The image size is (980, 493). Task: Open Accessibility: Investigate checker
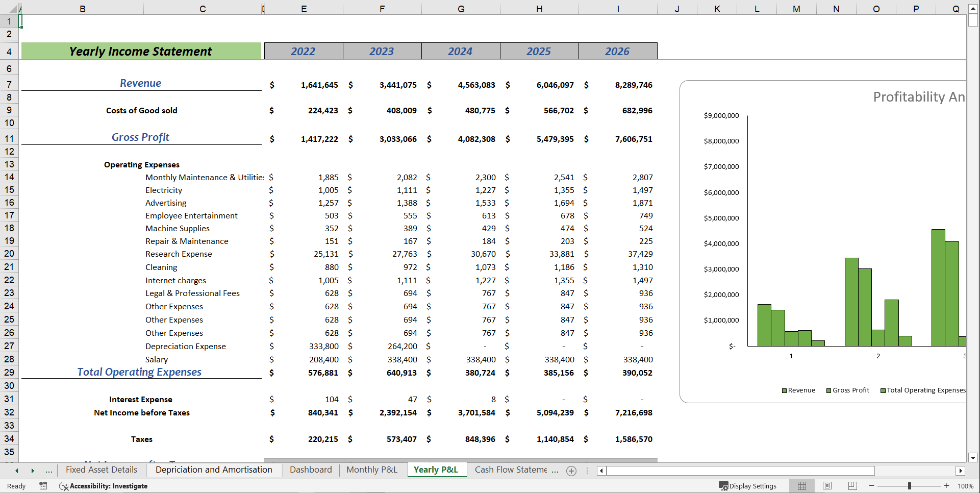(104, 486)
